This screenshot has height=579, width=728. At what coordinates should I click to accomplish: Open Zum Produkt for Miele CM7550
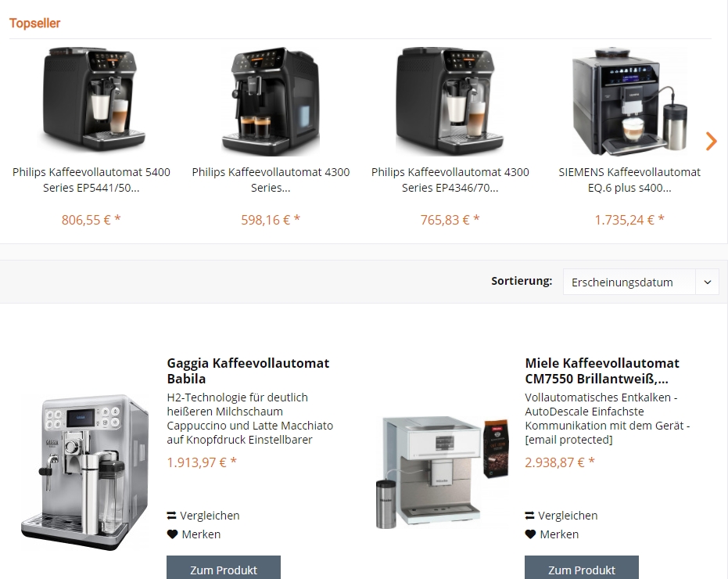tap(581, 568)
